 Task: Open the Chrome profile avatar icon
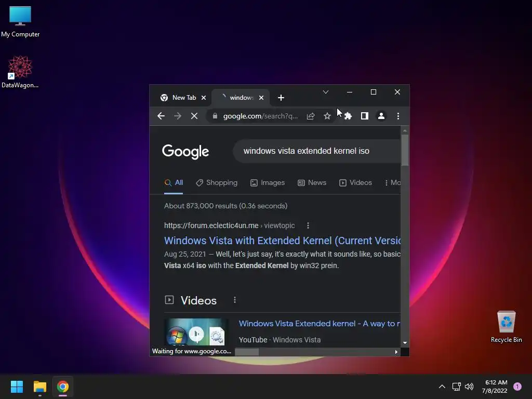point(381,116)
